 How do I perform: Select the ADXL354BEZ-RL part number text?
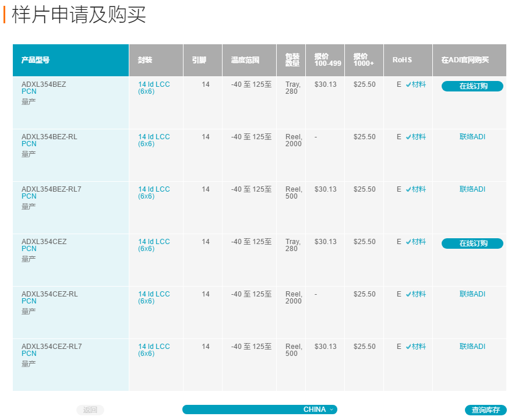[50, 137]
